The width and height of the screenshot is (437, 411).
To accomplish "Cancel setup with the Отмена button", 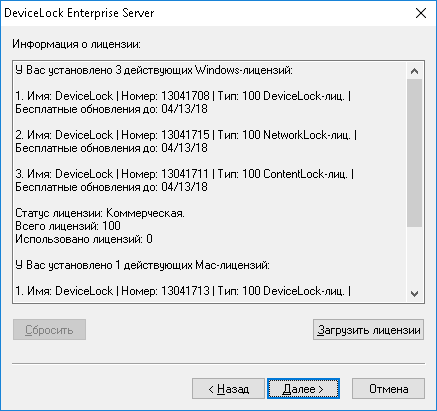I will (x=388, y=389).
